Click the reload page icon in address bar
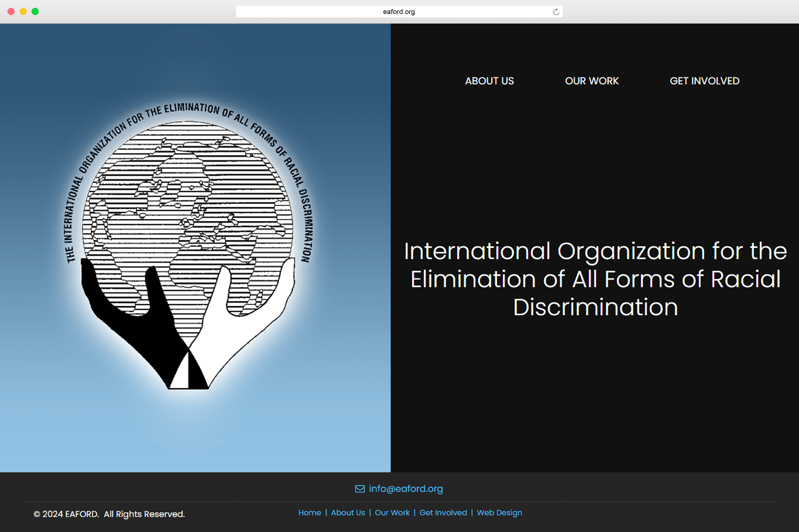 point(556,12)
